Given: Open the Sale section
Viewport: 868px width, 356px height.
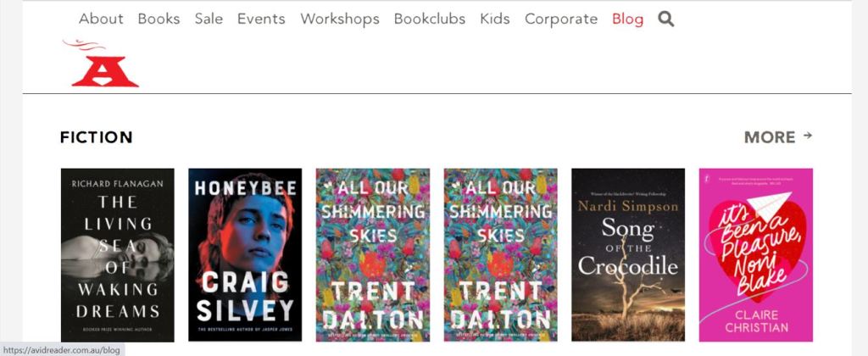Looking at the screenshot, I should coord(209,19).
